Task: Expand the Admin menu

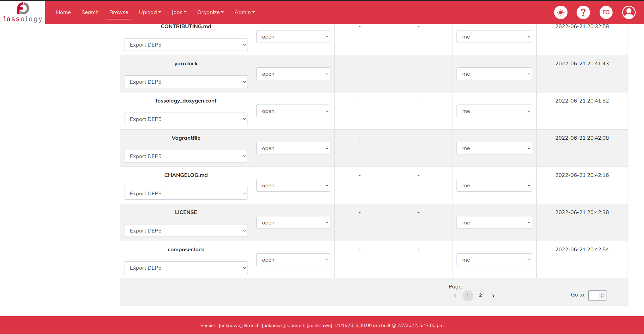Action: (245, 12)
